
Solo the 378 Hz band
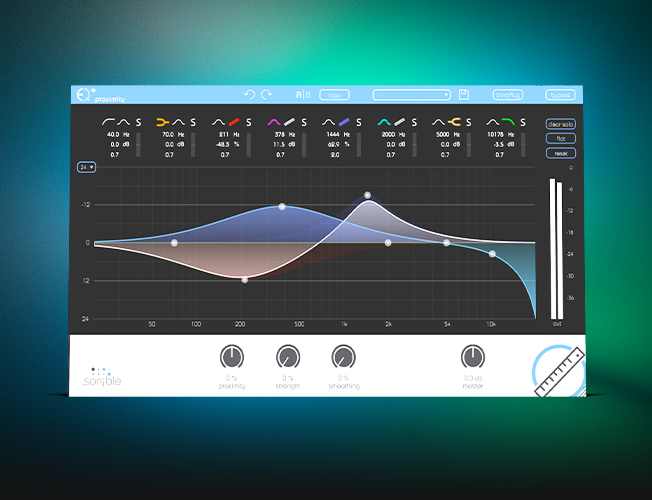pyautogui.click(x=304, y=123)
